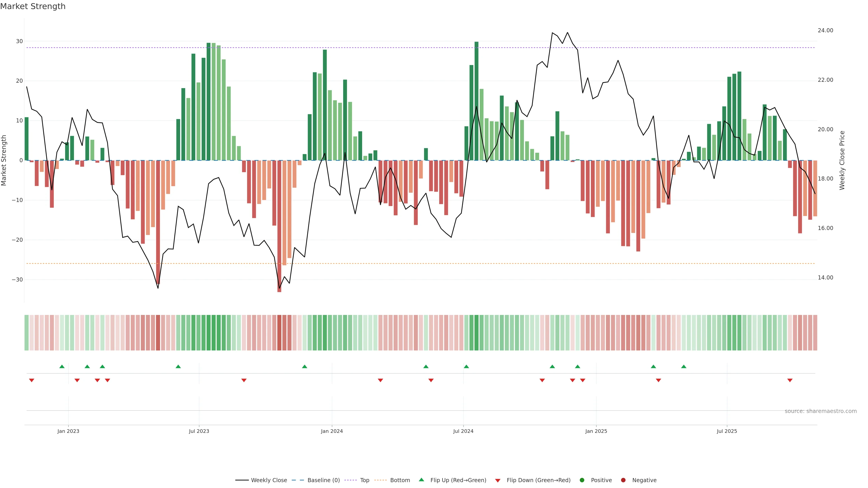The height and width of the screenshot is (488, 868).
Task: Click the first green flip-up marker
Action: (x=62, y=366)
